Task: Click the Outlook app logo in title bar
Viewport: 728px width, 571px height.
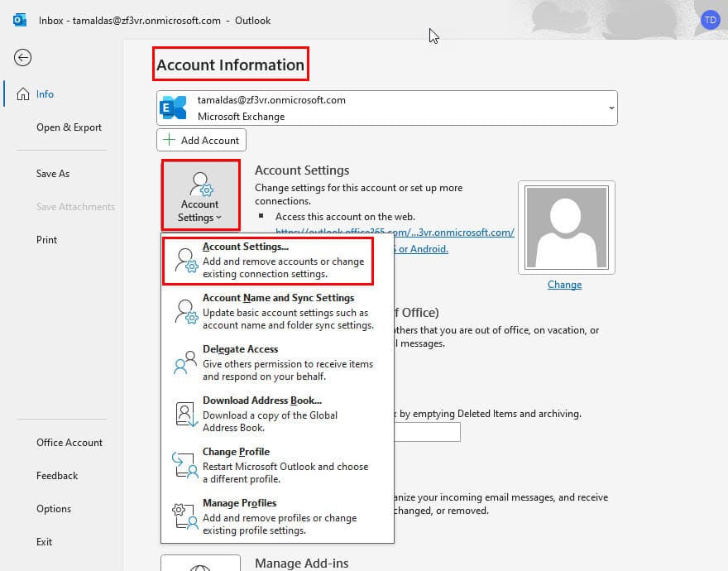Action: coord(20,21)
